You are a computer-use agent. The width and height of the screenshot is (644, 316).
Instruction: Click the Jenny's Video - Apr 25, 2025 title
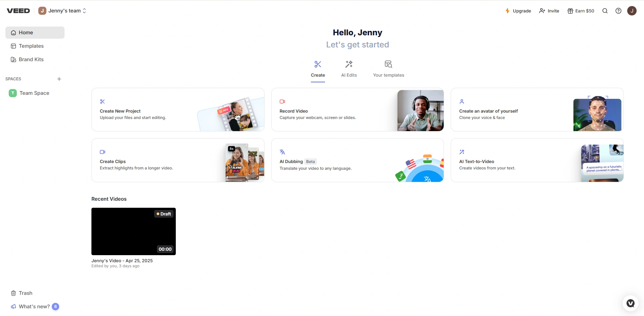122,261
